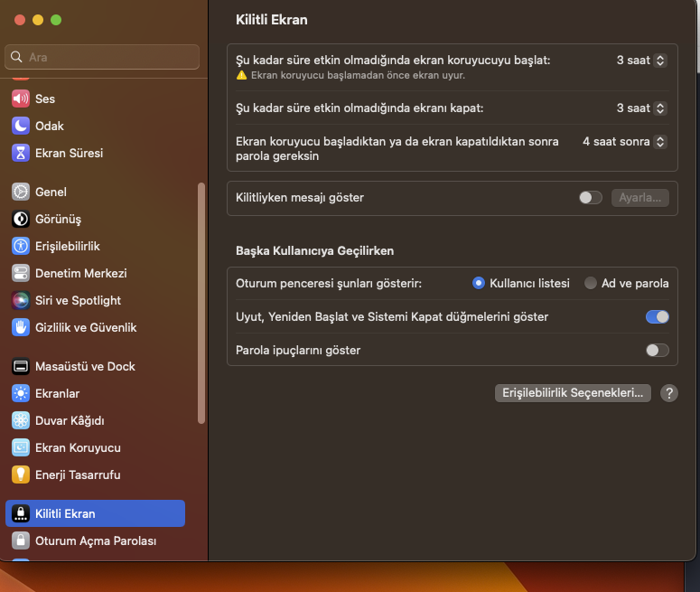Go to Masaüstü ve Dock settings
The width and height of the screenshot is (700, 592).
click(x=85, y=366)
